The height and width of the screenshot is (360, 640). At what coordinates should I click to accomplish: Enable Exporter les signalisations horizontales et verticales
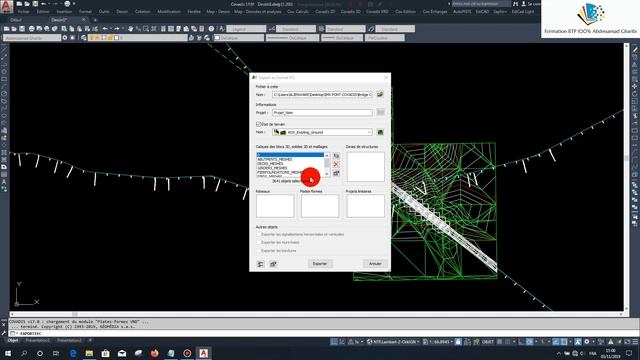(258, 234)
